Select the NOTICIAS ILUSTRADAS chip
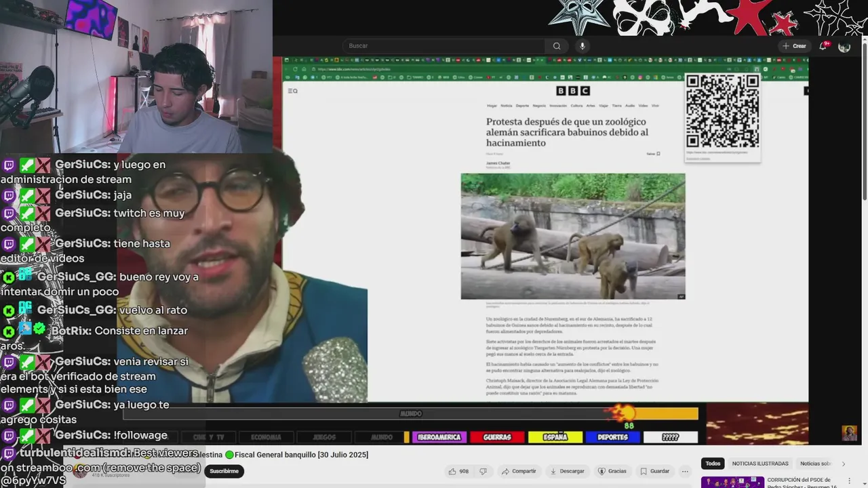868x488 pixels. click(x=760, y=464)
